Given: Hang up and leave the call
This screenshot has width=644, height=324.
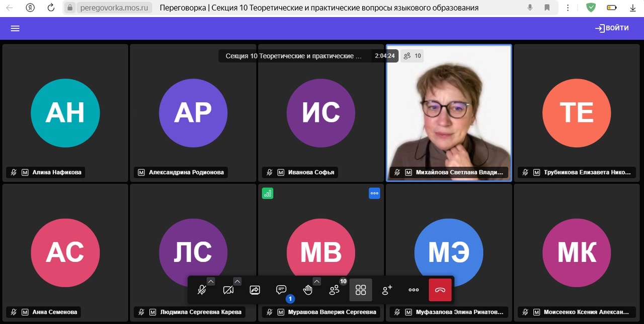Looking at the screenshot, I should pyautogui.click(x=440, y=290).
